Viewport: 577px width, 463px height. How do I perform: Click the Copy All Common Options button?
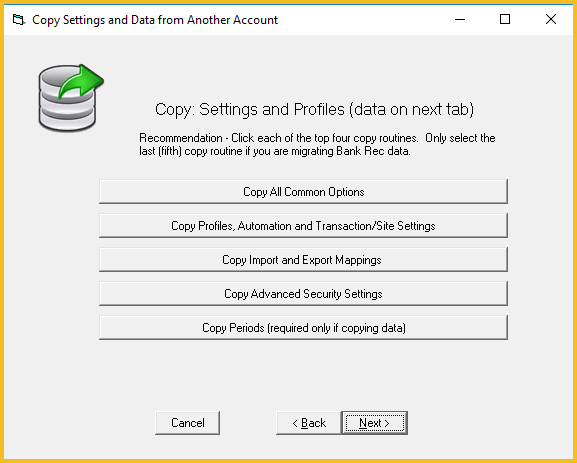click(303, 191)
